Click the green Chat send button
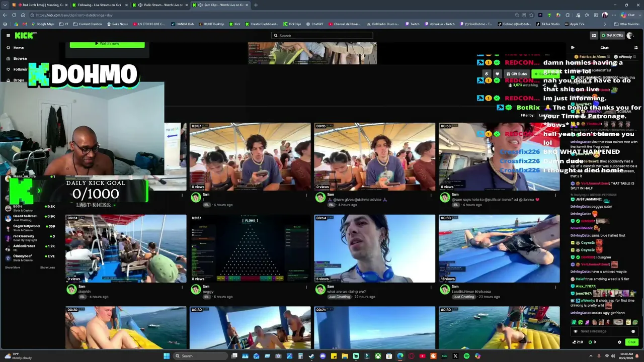Viewport: 644px width, 362px height. click(x=632, y=342)
